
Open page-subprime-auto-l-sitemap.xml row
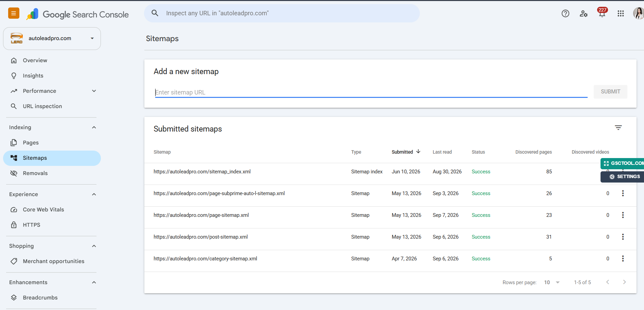pos(390,196)
